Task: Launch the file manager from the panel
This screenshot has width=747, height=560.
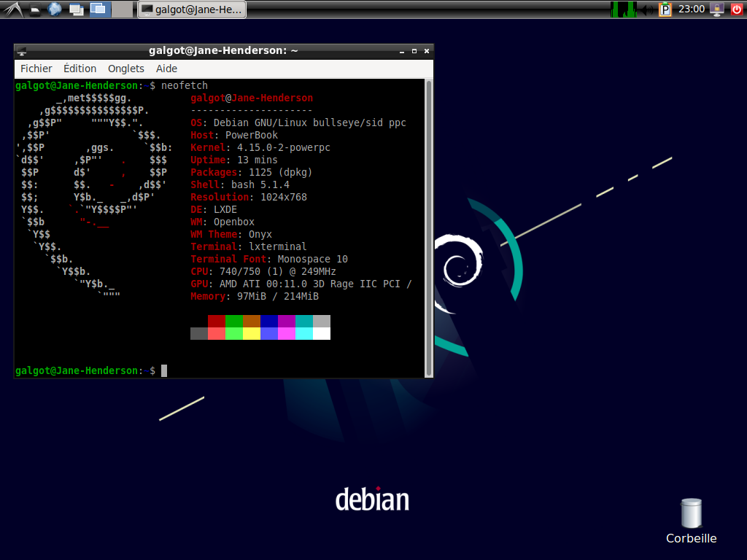Action: click(x=35, y=9)
